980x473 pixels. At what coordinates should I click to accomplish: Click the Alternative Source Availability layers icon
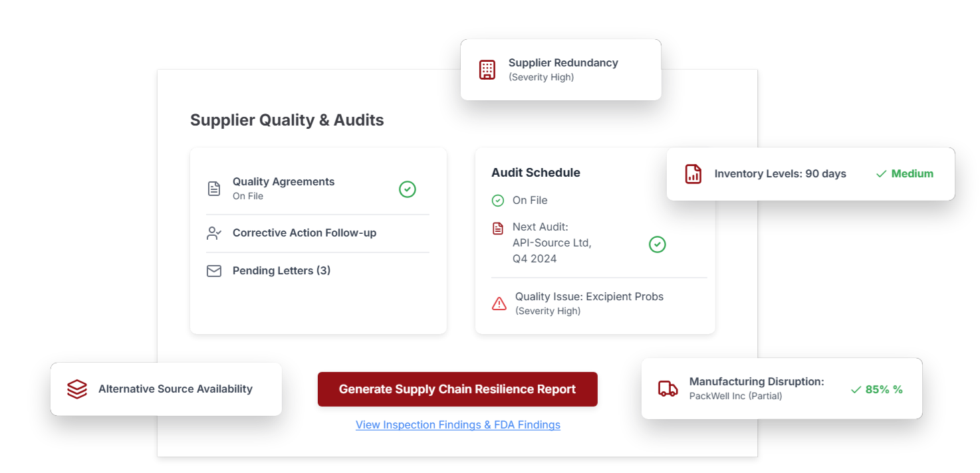[x=77, y=389]
